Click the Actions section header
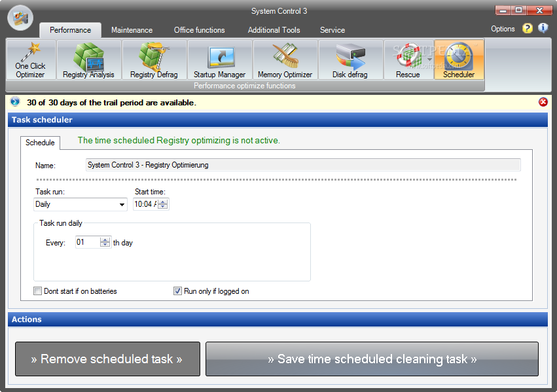557x392 pixels. coord(278,319)
